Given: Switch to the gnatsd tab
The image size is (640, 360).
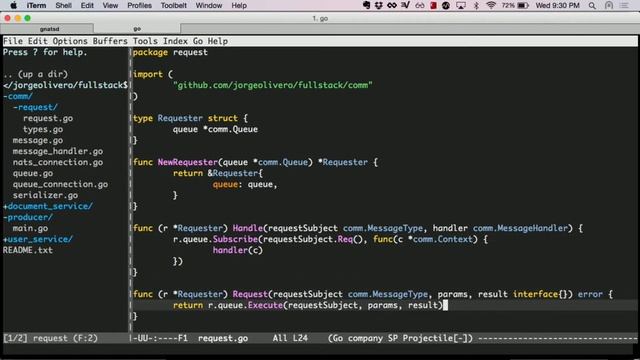Looking at the screenshot, I should pyautogui.click(x=49, y=29).
